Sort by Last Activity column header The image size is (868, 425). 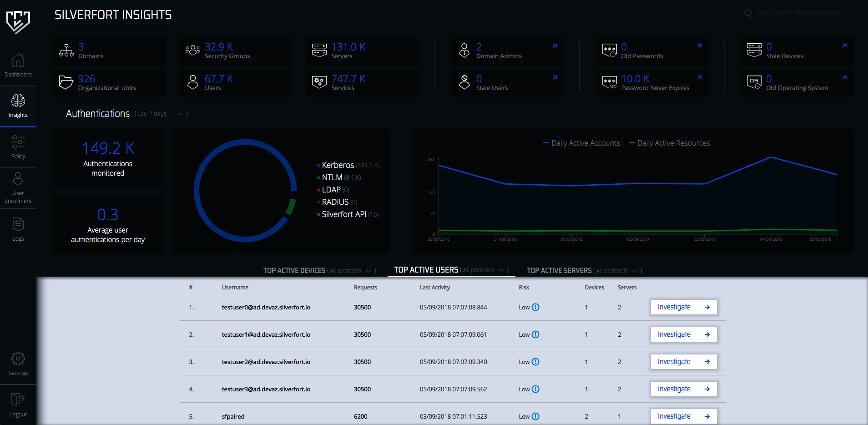[x=434, y=288]
